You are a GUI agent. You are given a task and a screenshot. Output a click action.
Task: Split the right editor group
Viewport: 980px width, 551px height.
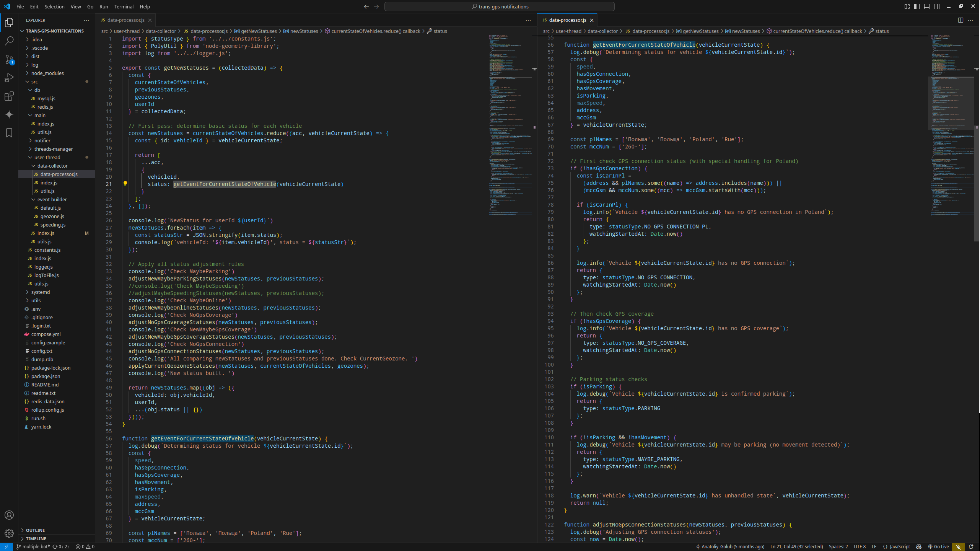pyautogui.click(x=960, y=20)
